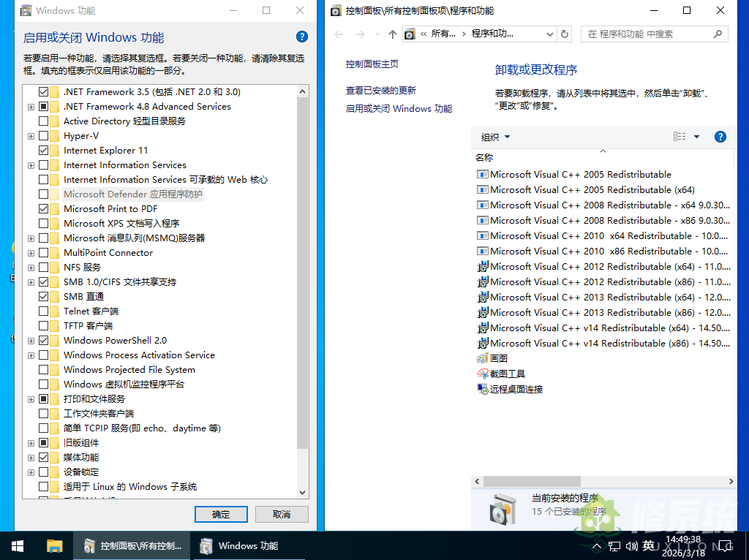Expand the Internet Information Services tree node

(x=31, y=165)
